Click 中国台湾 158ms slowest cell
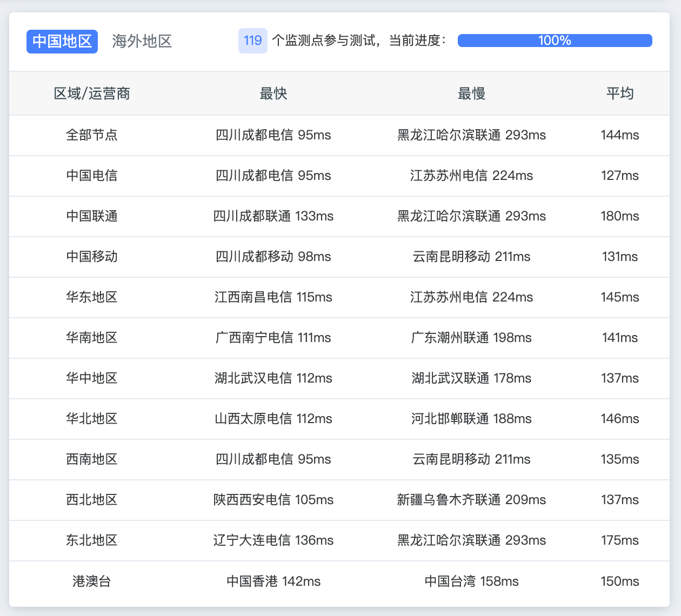This screenshot has width=681, height=616. click(x=472, y=581)
